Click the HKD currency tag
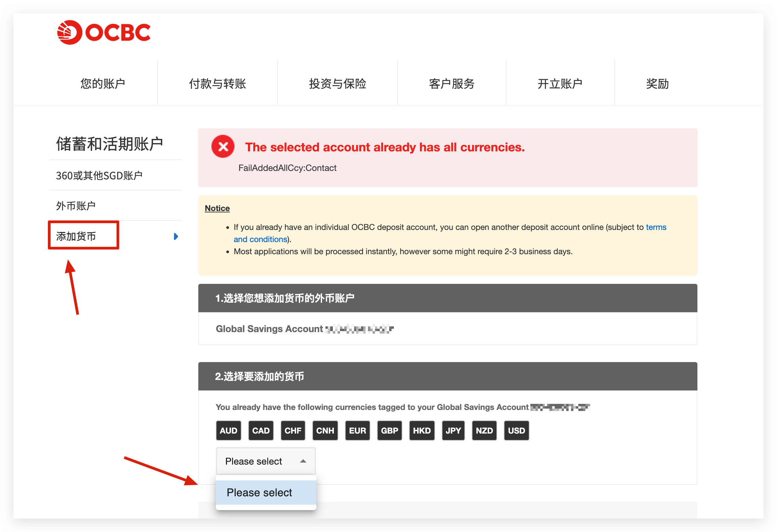Screen dimensions: 777x532 (x=422, y=430)
